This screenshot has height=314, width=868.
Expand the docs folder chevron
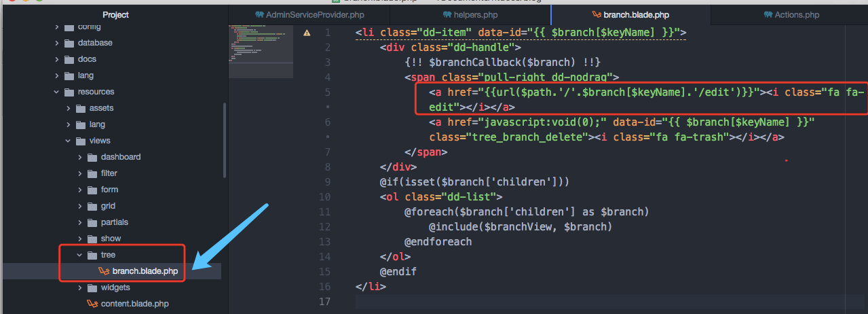point(57,59)
